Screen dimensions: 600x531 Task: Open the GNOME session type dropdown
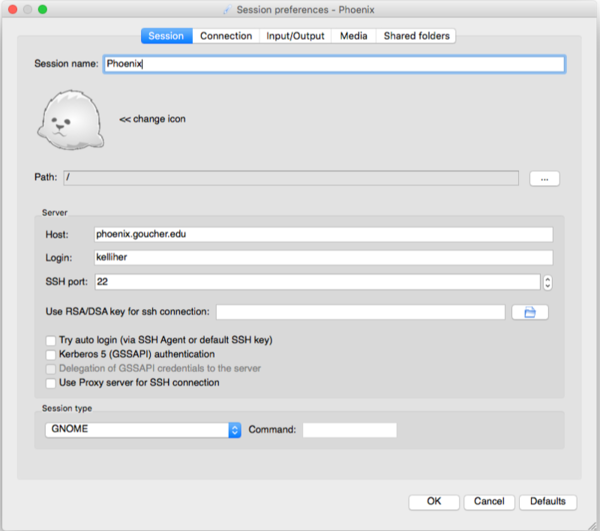tap(143, 429)
